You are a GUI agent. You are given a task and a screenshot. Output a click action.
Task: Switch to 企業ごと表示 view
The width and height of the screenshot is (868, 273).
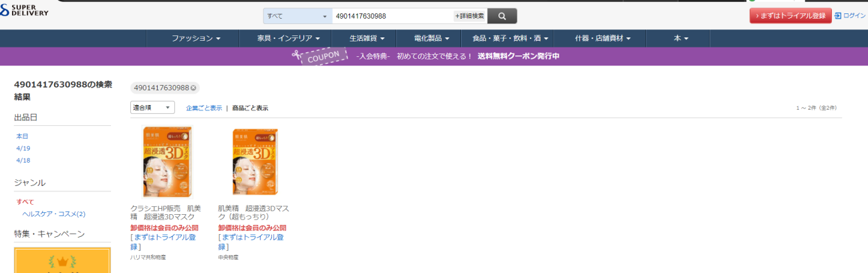pos(204,108)
